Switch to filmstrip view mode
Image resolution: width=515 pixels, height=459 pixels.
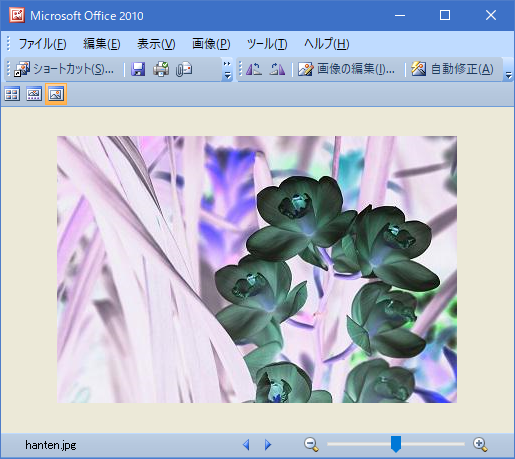(34, 94)
